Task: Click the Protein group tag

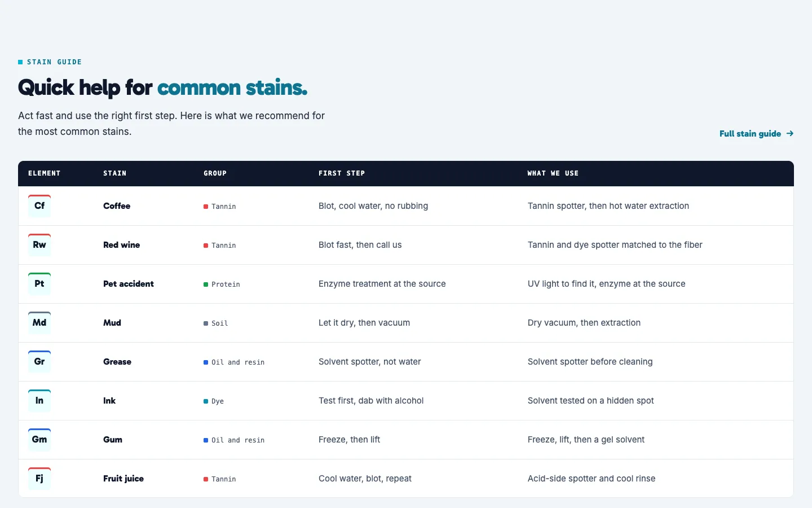Action: [222, 284]
